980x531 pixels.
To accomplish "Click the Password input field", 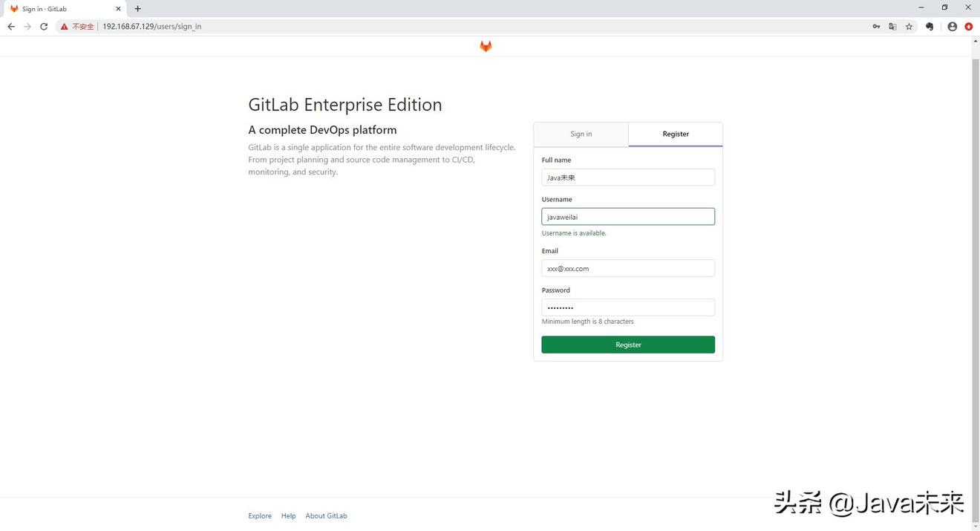I will coord(628,307).
